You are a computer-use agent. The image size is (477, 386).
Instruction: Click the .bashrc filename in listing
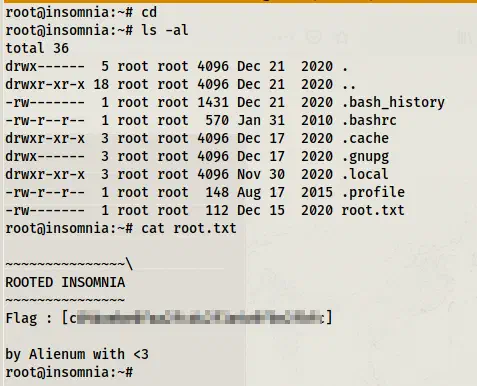[369, 120]
